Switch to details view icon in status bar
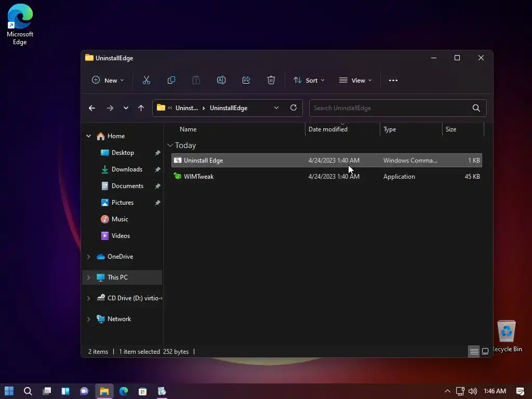The image size is (532, 399). coord(474,352)
